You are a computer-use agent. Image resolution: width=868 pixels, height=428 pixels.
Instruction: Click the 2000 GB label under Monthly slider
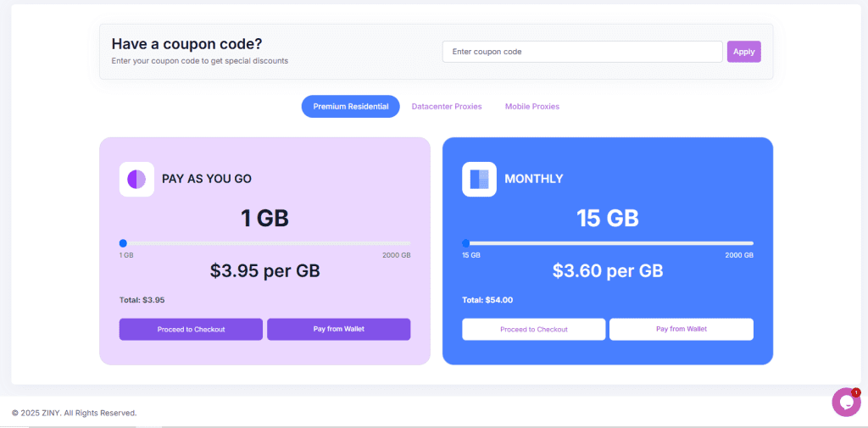pyautogui.click(x=739, y=255)
